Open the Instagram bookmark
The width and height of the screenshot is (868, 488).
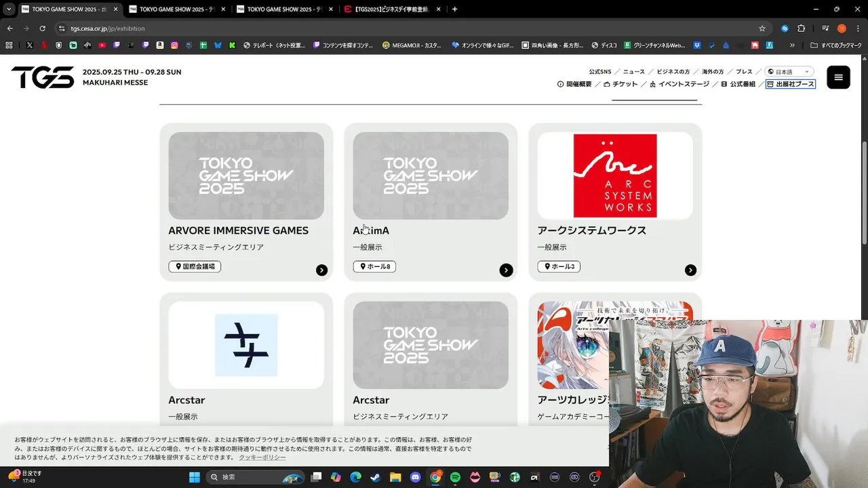[x=174, y=45]
